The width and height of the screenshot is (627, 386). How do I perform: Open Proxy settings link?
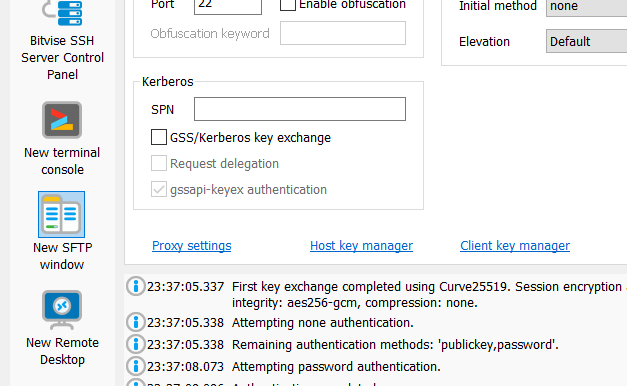pyautogui.click(x=192, y=246)
